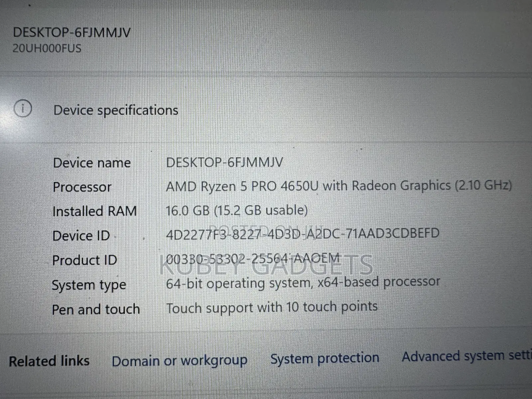This screenshot has height=399, width=532.
Task: Select the Related links label
Action: click(x=49, y=361)
